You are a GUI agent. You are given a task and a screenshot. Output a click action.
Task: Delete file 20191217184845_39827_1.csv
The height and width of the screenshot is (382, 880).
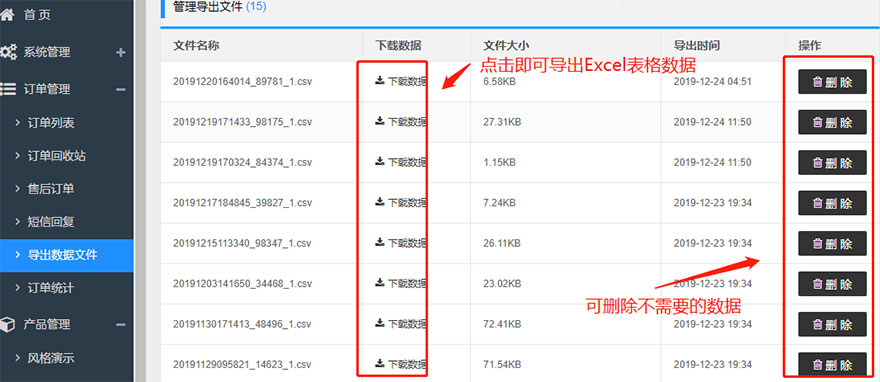832,203
